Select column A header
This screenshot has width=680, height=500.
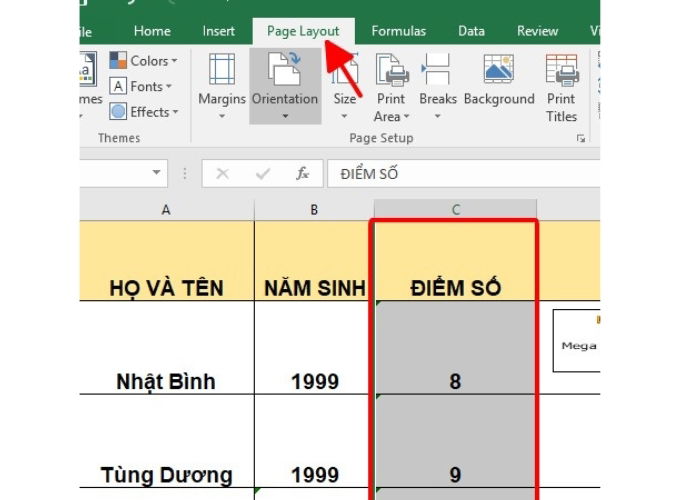[166, 209]
